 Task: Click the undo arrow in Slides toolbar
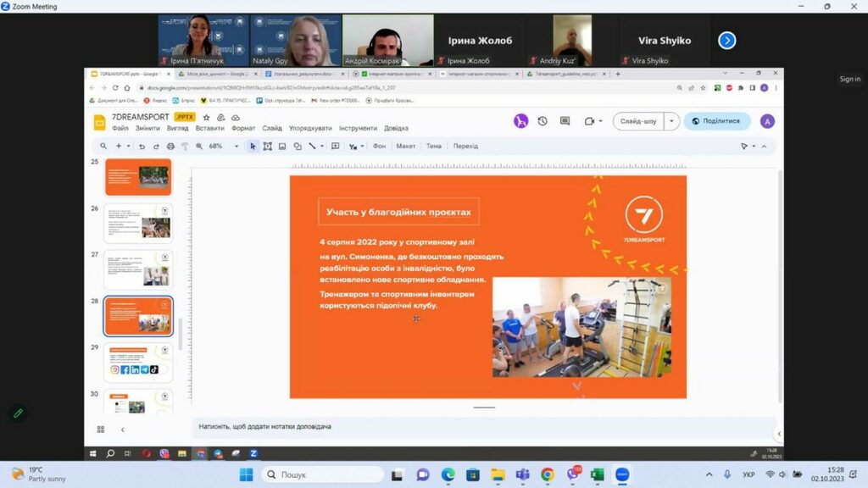[141, 146]
